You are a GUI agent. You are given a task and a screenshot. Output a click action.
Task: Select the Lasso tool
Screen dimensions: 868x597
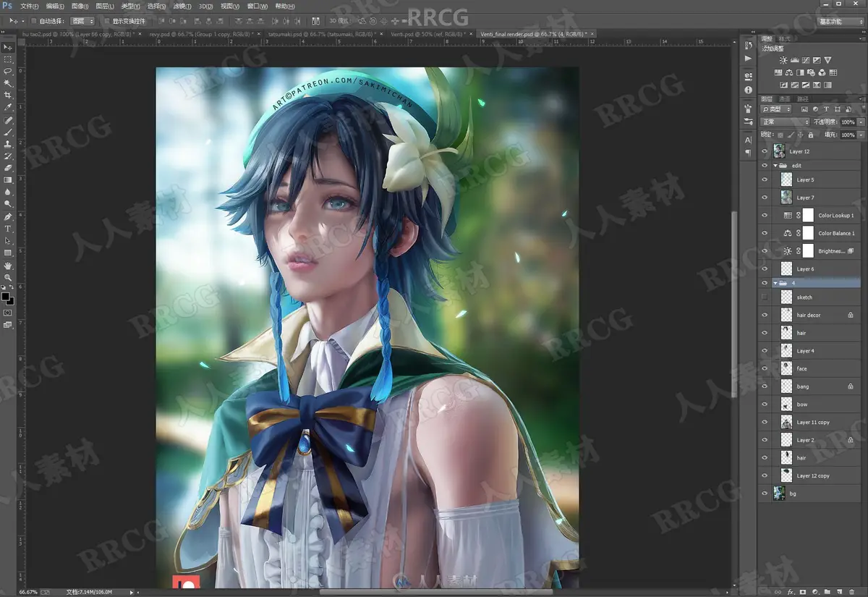click(9, 72)
